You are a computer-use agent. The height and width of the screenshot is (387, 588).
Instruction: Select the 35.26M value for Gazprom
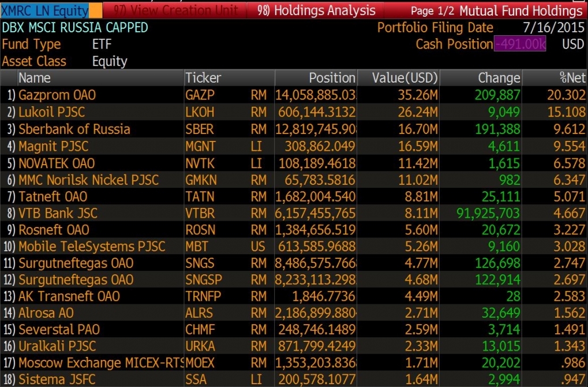point(418,95)
